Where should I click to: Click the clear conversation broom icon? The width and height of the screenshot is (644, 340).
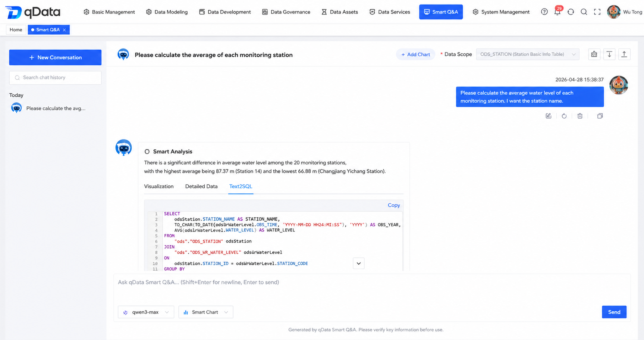click(x=594, y=54)
